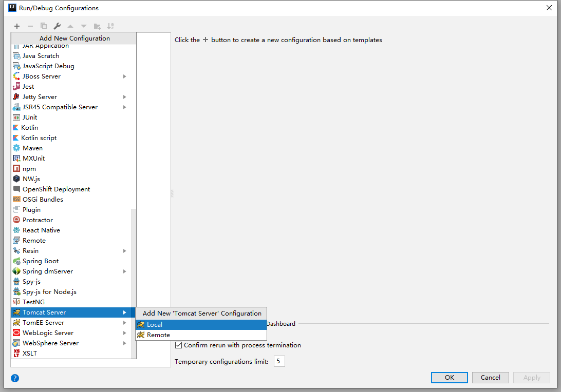Screen dimensions: 561x392
Task: Choose Kotlin script configuration type
Action: point(71,138)
